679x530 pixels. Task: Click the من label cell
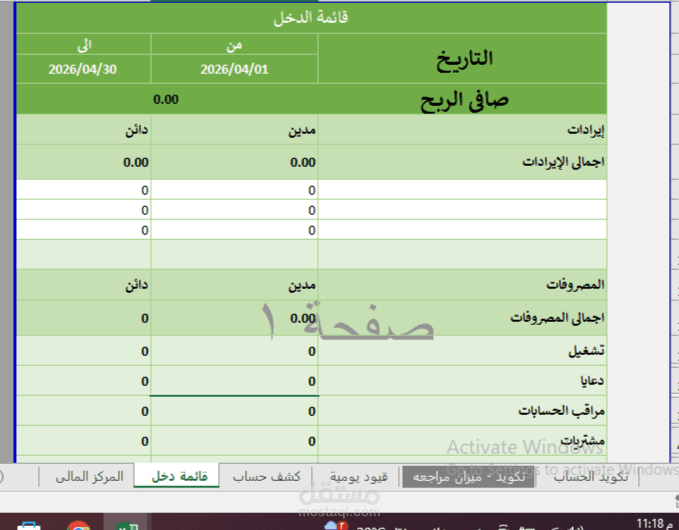234,45
